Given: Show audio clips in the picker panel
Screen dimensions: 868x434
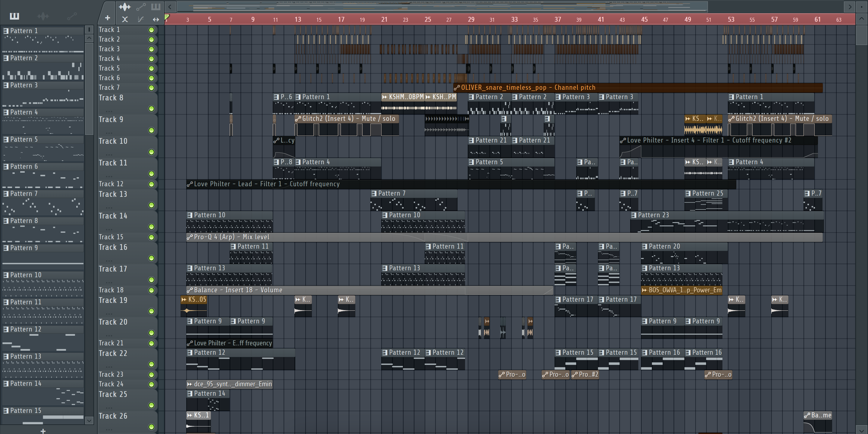Looking at the screenshot, I should pos(43,16).
